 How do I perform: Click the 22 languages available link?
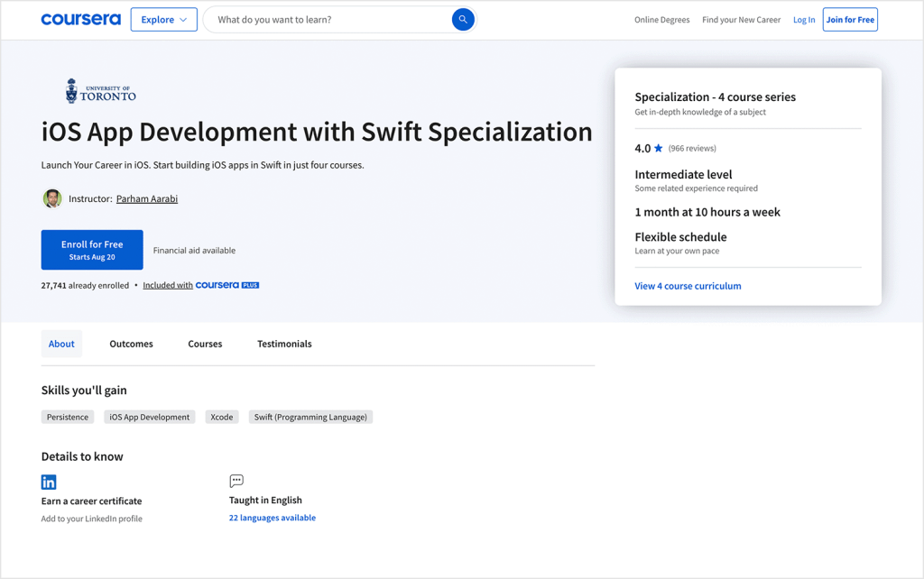(x=273, y=517)
